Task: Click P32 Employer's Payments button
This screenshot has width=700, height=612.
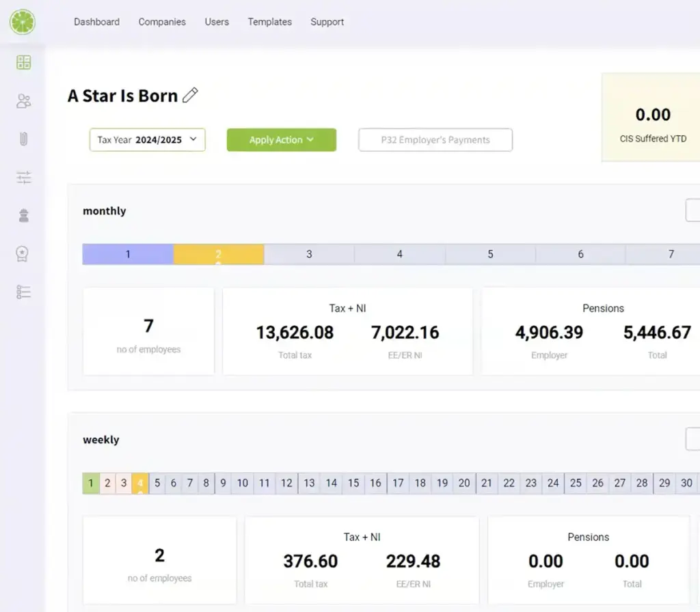Action: click(x=435, y=139)
